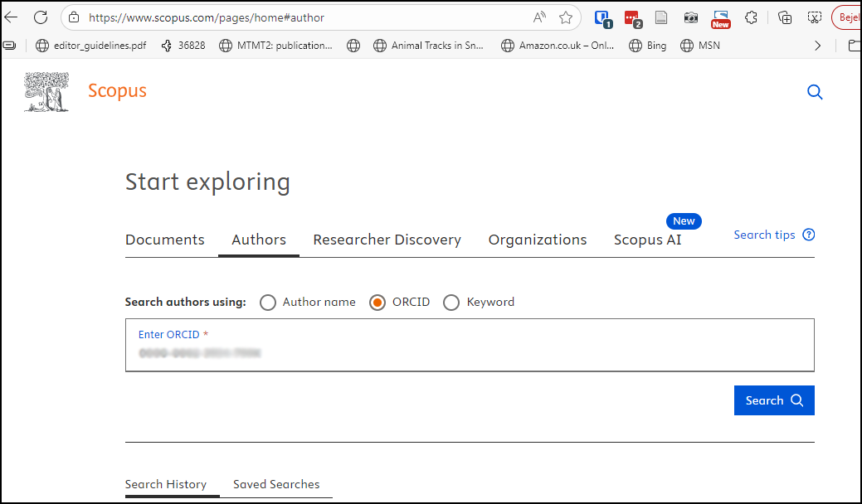862x504 pixels.
Task: Open the Bing bookmark
Action: coord(648,46)
